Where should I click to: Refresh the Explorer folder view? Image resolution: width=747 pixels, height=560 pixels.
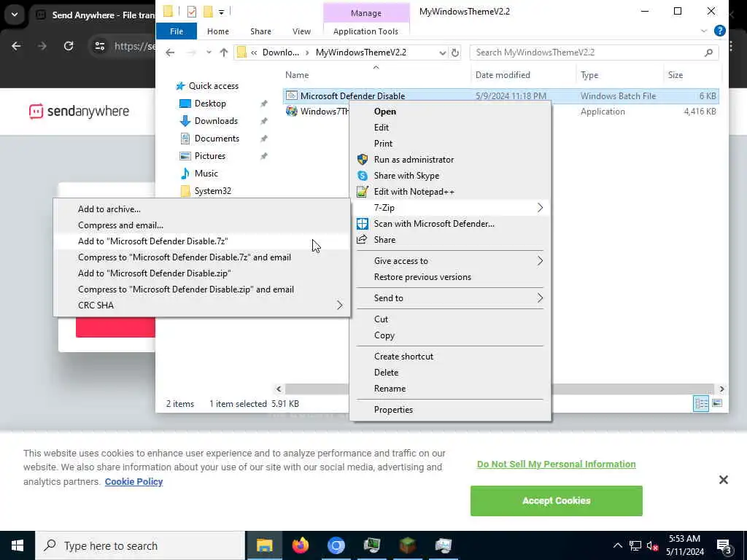click(455, 52)
